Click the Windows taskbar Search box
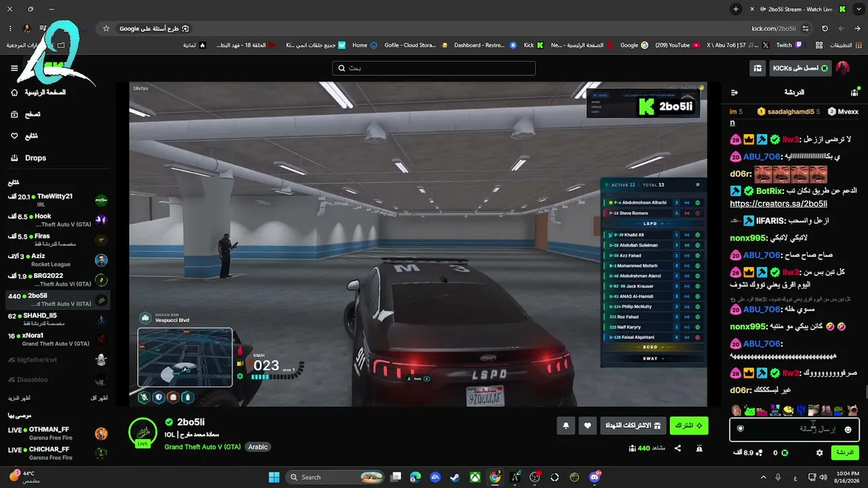This screenshot has height=488, width=868. point(336,477)
